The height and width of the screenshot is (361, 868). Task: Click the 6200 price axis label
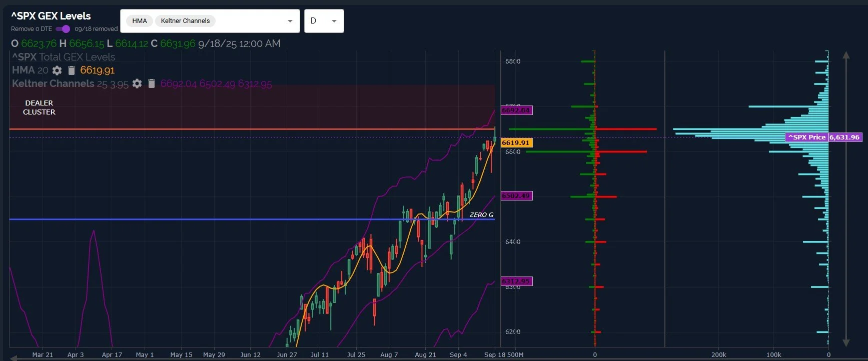tap(513, 331)
